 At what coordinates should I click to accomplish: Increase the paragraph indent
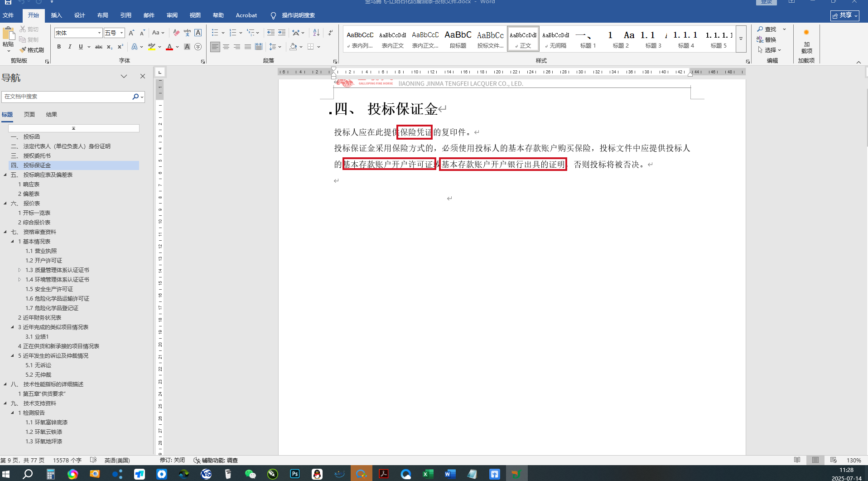[282, 33]
